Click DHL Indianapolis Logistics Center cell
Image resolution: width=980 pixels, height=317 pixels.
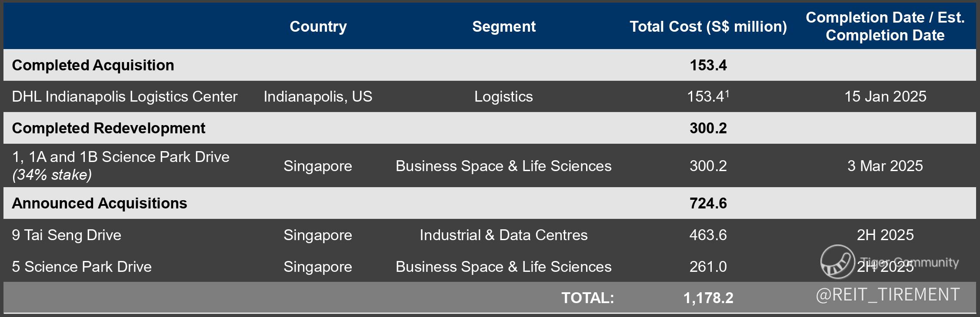click(124, 96)
